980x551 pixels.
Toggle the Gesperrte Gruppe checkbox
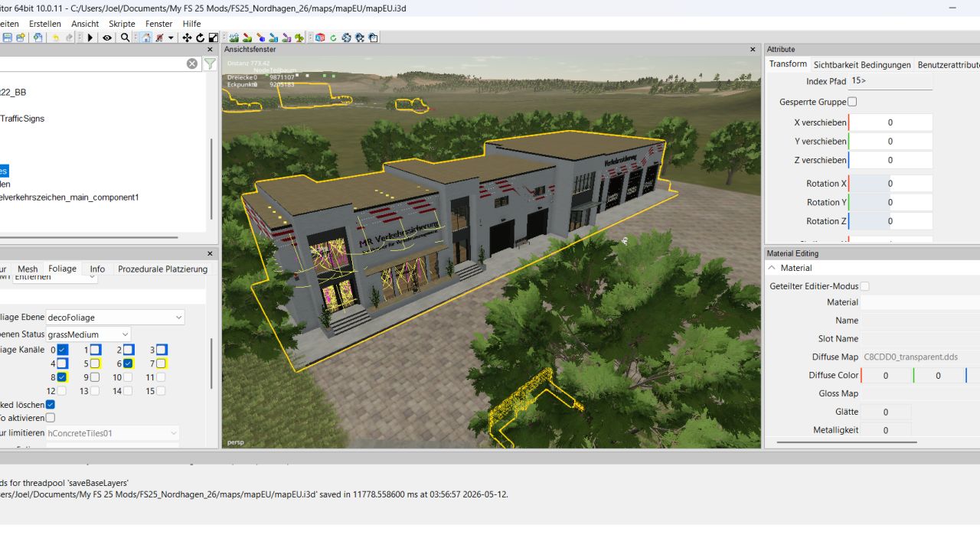coord(852,102)
